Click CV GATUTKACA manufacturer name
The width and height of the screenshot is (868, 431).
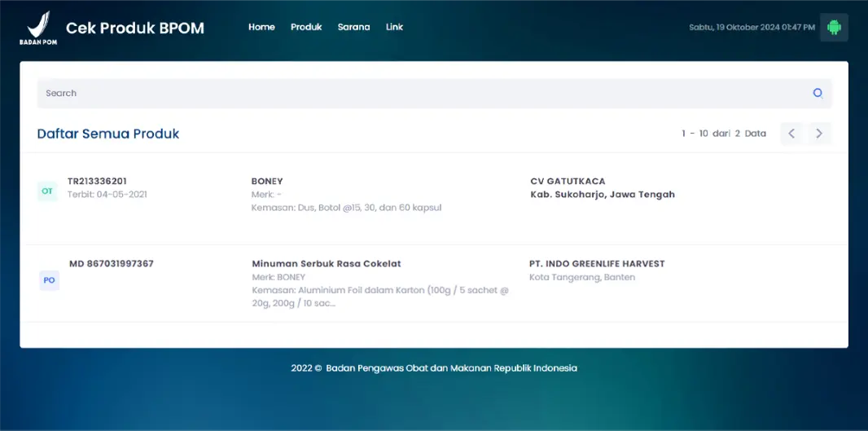tap(568, 181)
